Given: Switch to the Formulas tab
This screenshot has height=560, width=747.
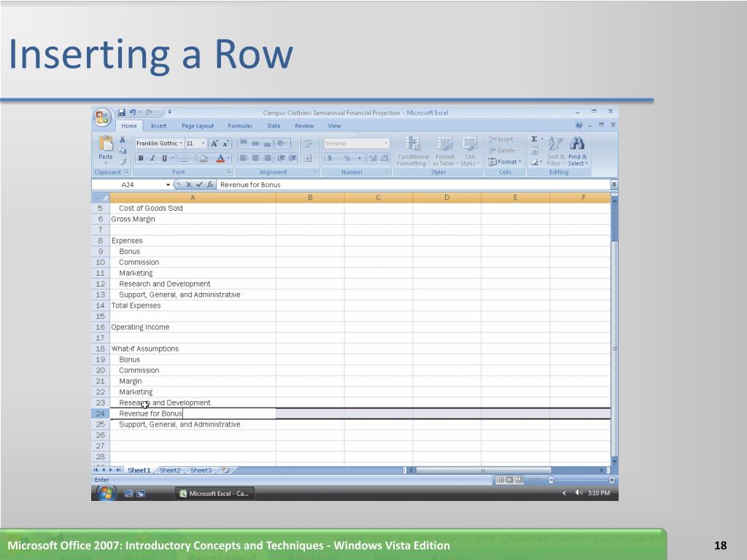Looking at the screenshot, I should 240,125.
